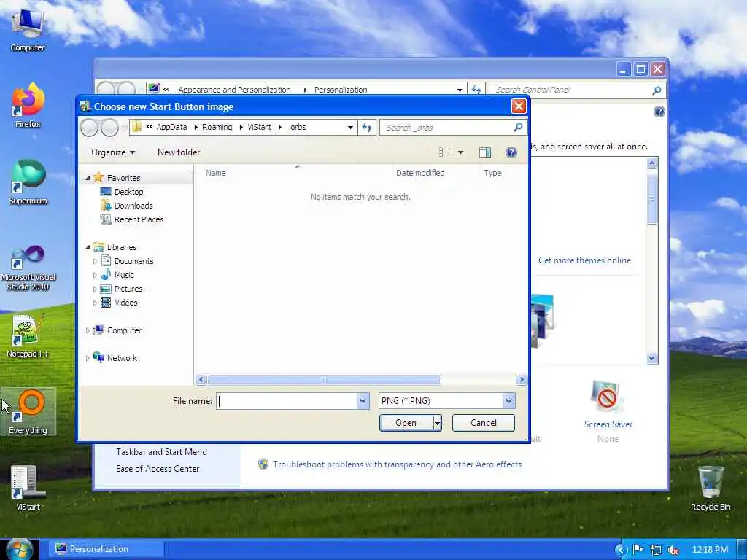Collapse the Libraries tree group
The image size is (747, 560).
[88, 248]
